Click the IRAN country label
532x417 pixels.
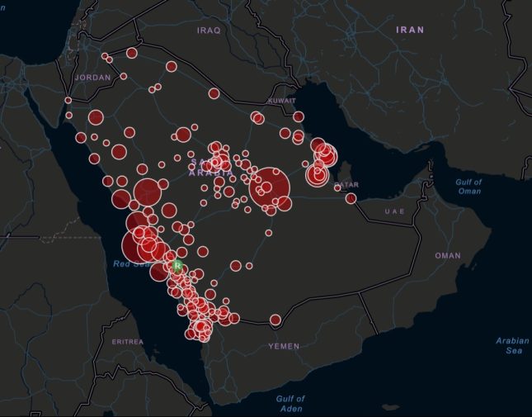point(410,30)
